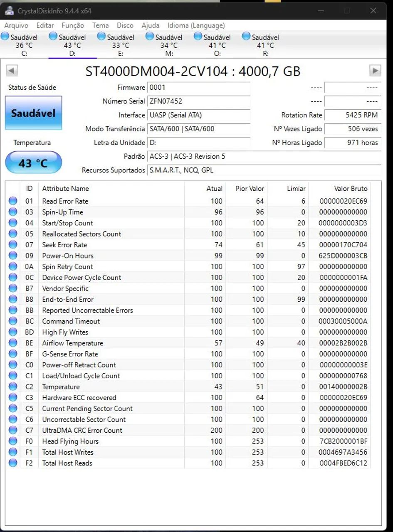
Task: Click the S.M.A.R.T., NCQ, GPL field
Action: coord(264,170)
